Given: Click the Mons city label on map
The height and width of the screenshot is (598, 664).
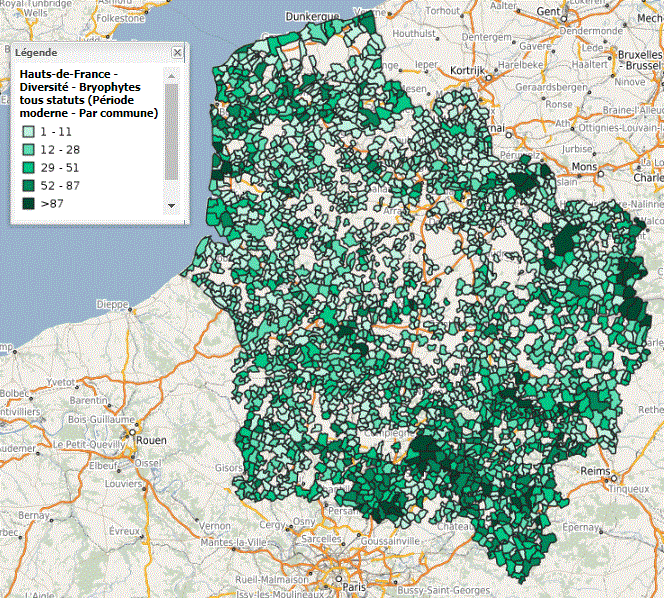Looking at the screenshot, I should pyautogui.click(x=582, y=166).
